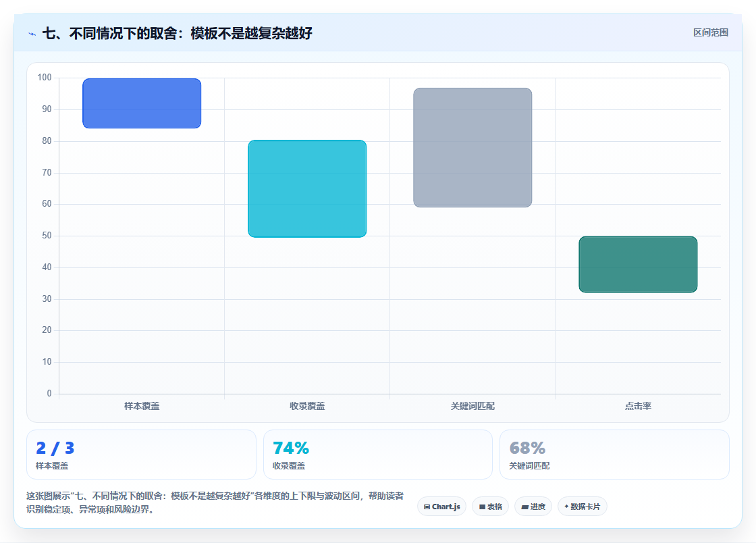Open the 2 / 3 样本覆盖 data card
The height and width of the screenshot is (543, 756).
(141, 455)
